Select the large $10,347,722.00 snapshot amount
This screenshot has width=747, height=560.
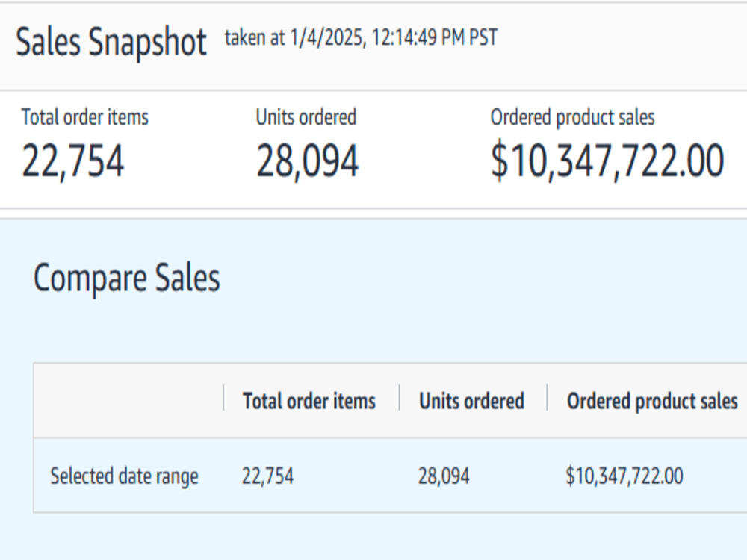click(607, 161)
